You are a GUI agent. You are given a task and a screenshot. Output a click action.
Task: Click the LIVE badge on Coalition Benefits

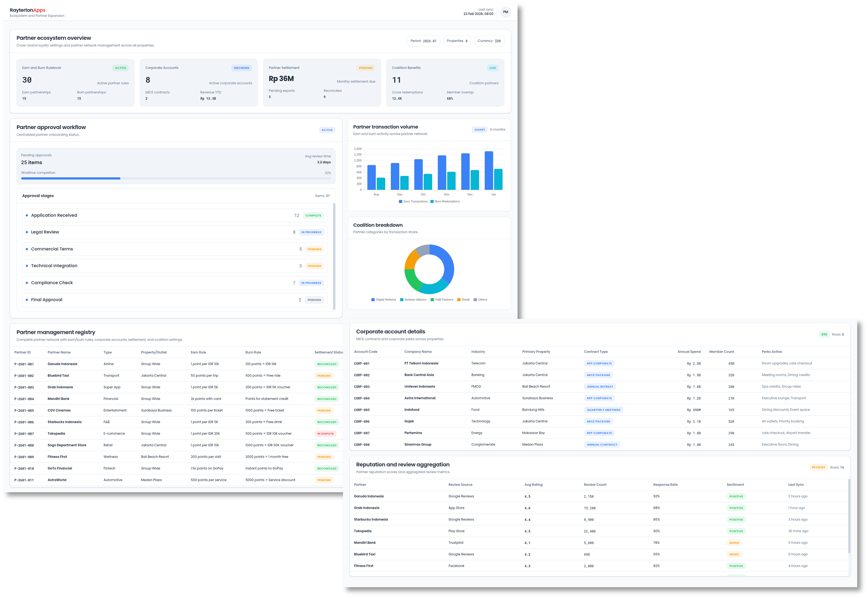[492, 68]
